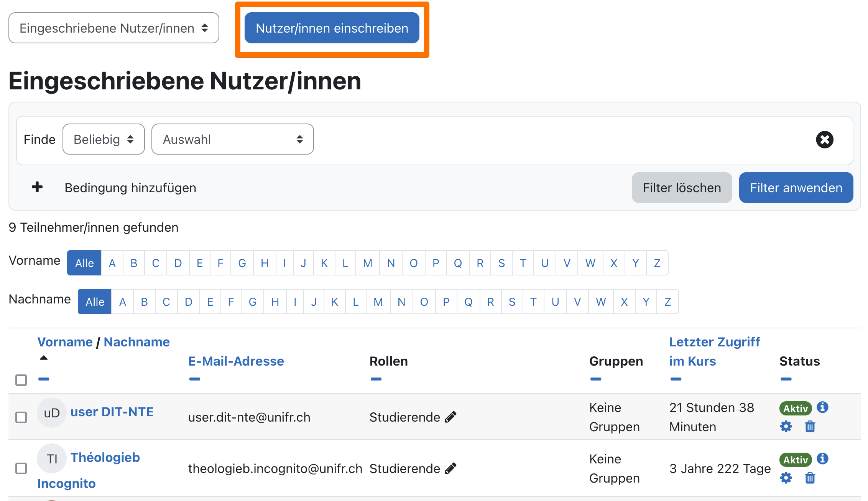
Task: Open info icon next to Théologieb Incognito status
Action: tap(822, 459)
